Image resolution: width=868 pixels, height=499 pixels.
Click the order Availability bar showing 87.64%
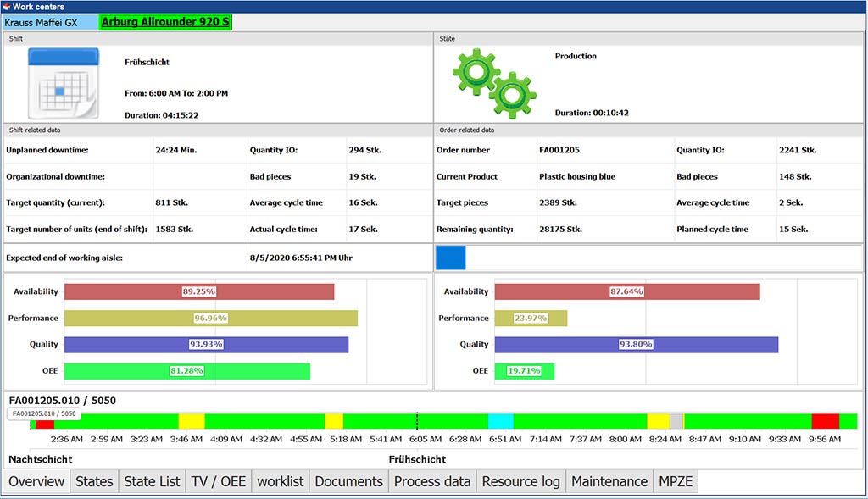tap(627, 291)
